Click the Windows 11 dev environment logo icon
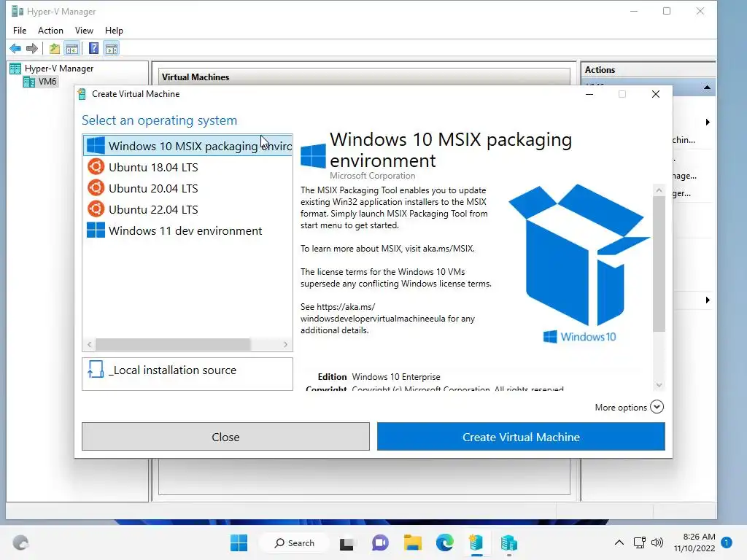The height and width of the screenshot is (560, 747). [x=96, y=230]
